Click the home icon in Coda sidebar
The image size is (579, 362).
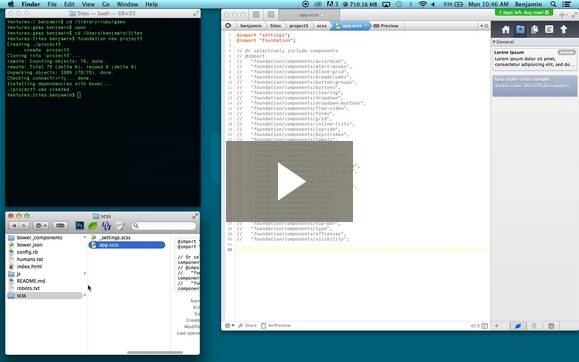[x=506, y=30]
